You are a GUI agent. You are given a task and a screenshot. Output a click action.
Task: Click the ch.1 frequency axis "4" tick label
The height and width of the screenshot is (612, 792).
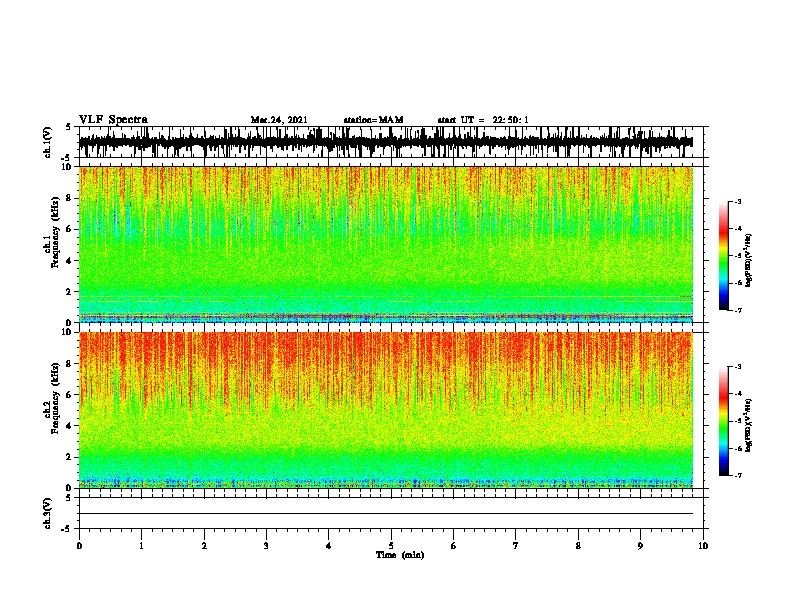point(70,261)
